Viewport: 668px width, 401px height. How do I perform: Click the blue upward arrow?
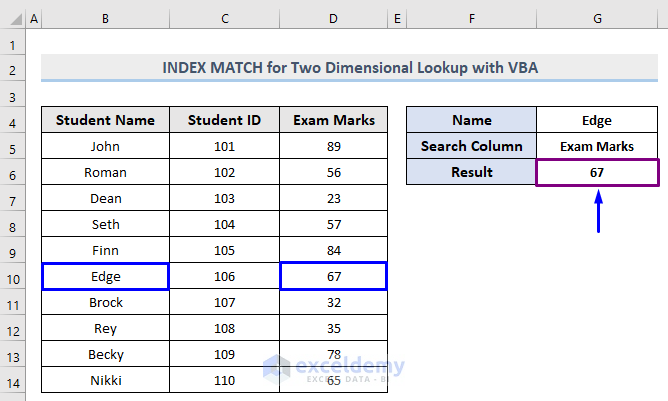point(597,212)
